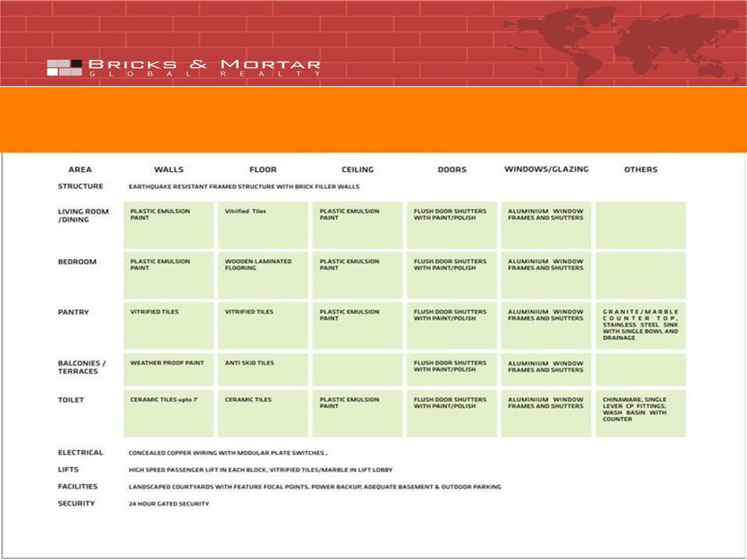Viewport: 747px width, 560px height.
Task: Click the Bricks & Mortar Global Realty title
Action: [x=205, y=68]
